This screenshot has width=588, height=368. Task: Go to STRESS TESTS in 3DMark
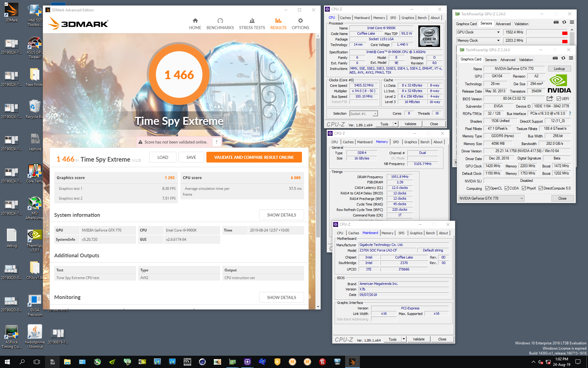[x=252, y=24]
